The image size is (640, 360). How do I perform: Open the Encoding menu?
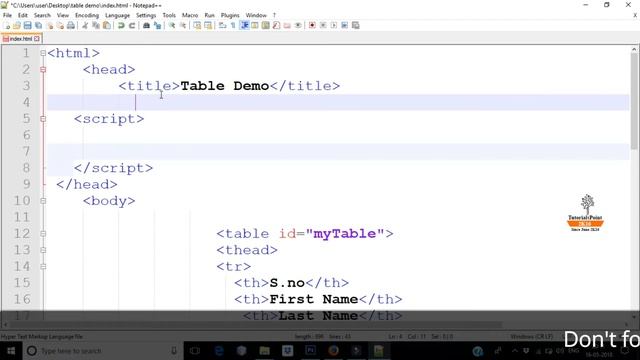point(87,15)
